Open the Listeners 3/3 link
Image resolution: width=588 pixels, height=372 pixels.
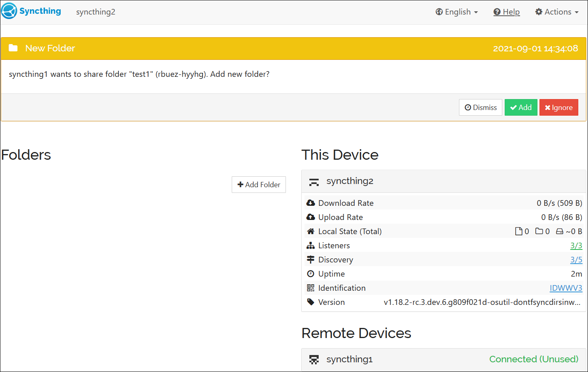coord(576,245)
